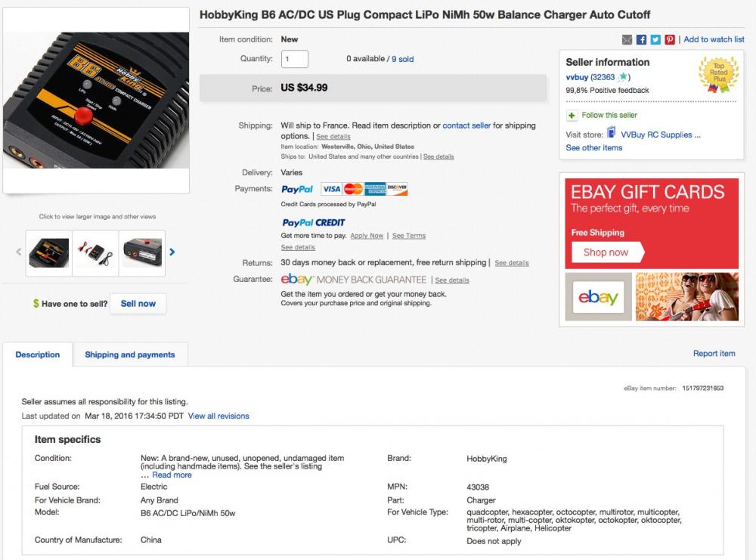
Task: Pin this item on Pinterest
Action: coord(670,39)
